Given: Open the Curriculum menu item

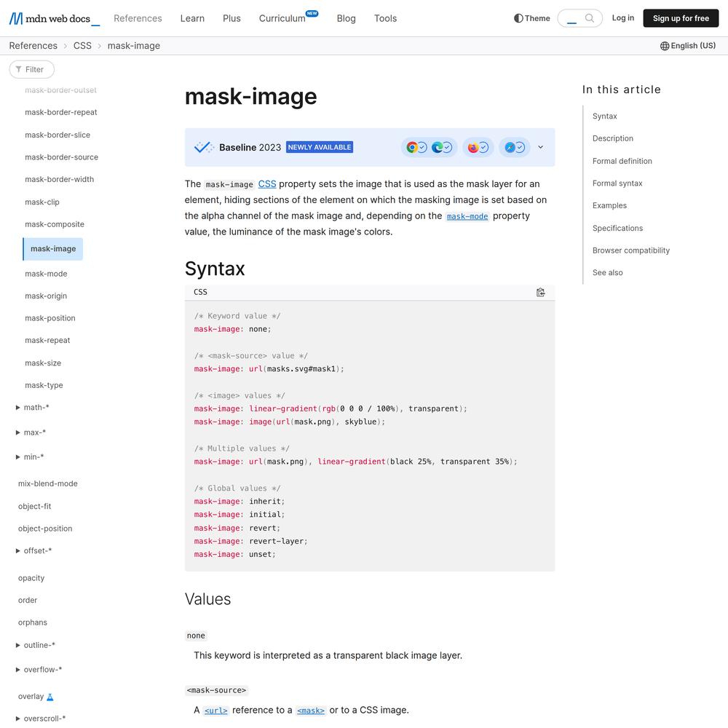Looking at the screenshot, I should pyautogui.click(x=282, y=18).
